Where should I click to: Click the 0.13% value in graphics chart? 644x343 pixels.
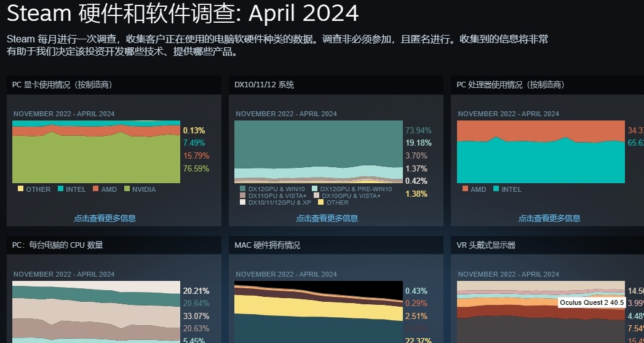(x=194, y=130)
